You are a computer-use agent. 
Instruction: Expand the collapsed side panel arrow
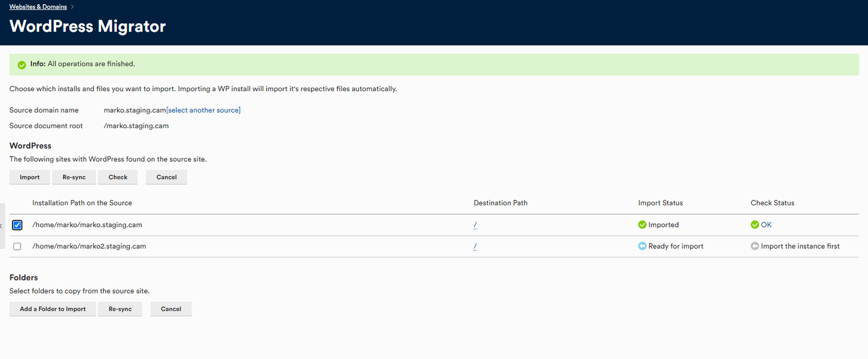(x=2, y=225)
